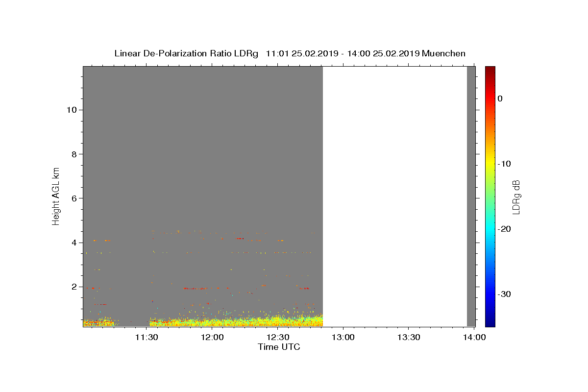Click the Time UTC axis title
Image resolution: width=588 pixels, height=392 pixels.
point(279,347)
